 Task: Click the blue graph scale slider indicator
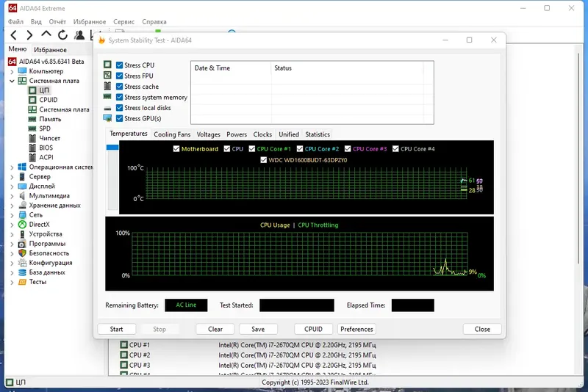point(112,147)
